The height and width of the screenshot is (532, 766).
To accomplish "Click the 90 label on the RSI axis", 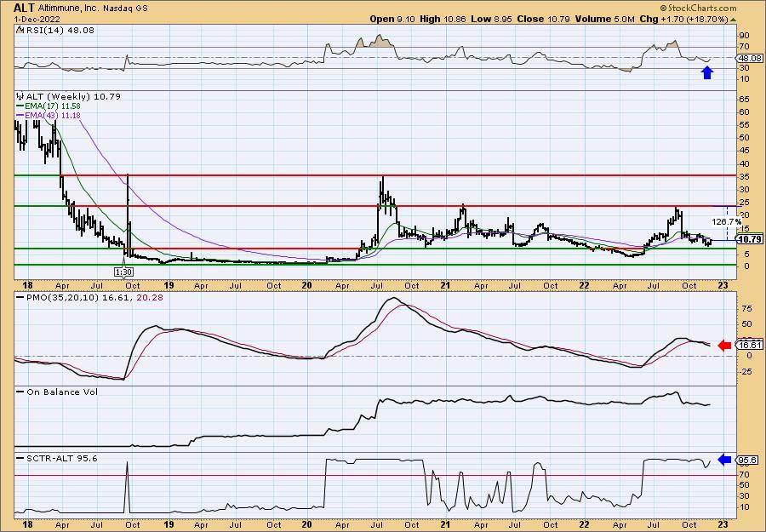I will [745, 36].
